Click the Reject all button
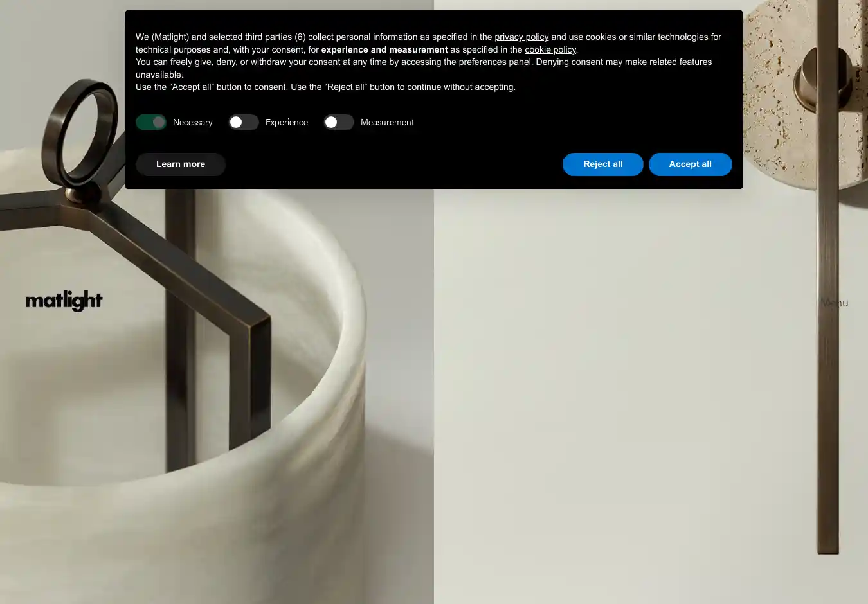 click(x=603, y=164)
